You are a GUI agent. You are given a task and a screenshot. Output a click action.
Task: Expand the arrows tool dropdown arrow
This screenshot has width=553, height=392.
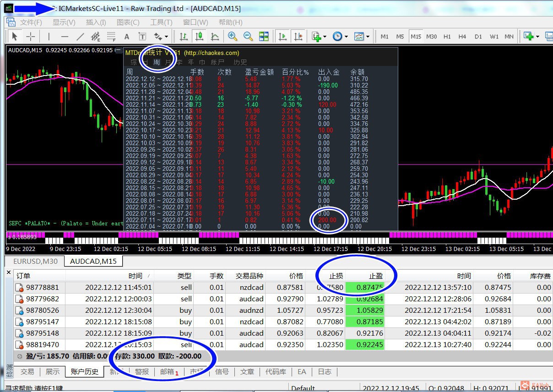click(x=167, y=37)
